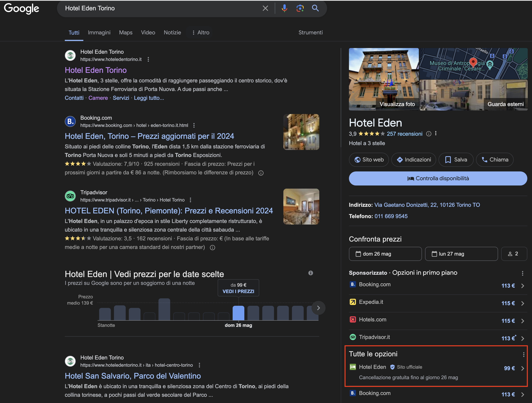Click info icon of the price chart section
This screenshot has width=532, height=403.
pyautogui.click(x=310, y=273)
